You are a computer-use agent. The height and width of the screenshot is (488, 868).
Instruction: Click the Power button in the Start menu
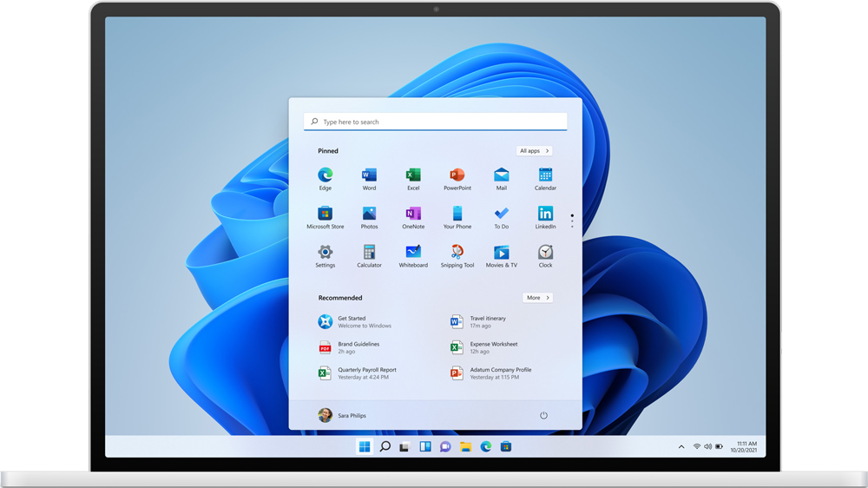[543, 415]
